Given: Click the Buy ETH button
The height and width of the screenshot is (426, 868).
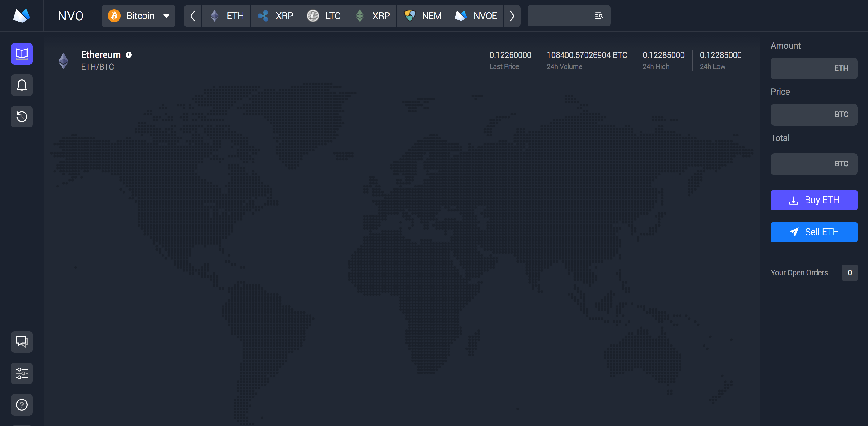Looking at the screenshot, I should 814,200.
